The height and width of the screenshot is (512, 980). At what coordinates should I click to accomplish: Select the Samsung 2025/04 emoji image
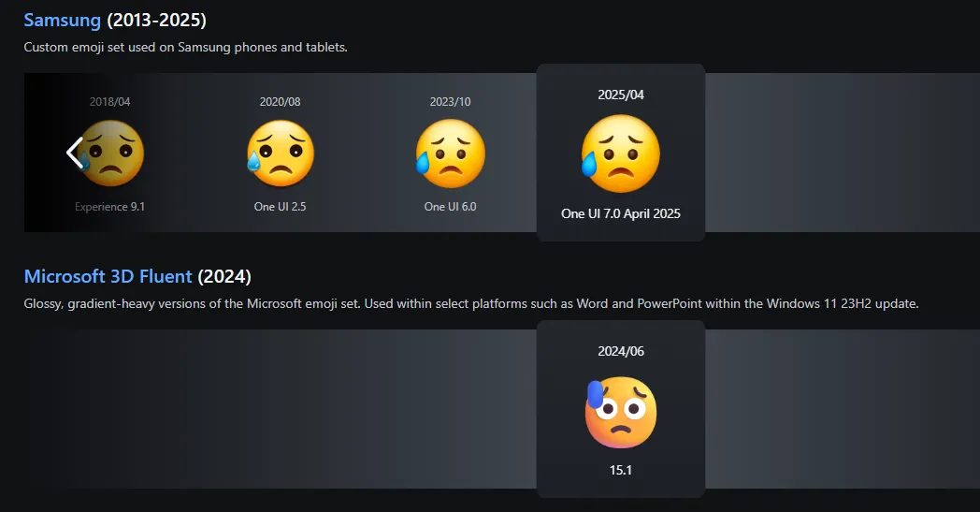click(x=620, y=154)
